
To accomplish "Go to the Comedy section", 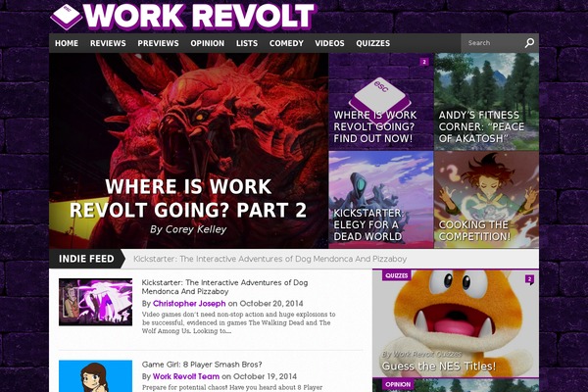I will (x=286, y=43).
